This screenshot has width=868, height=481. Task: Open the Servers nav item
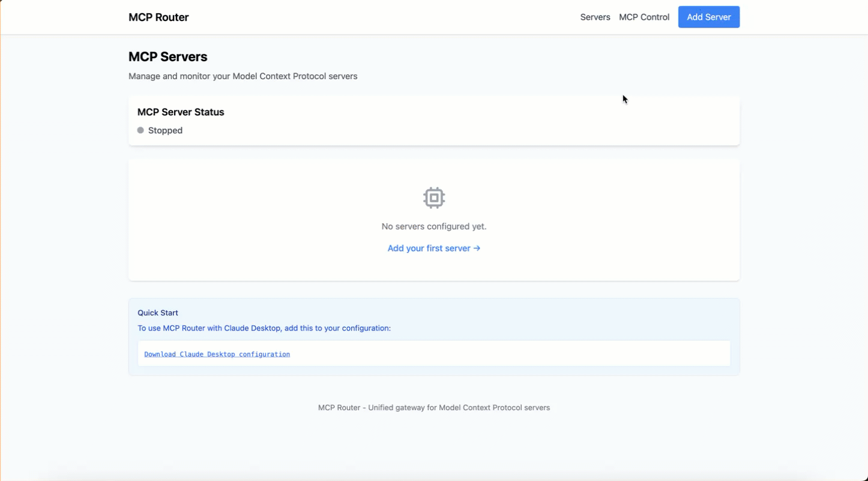pos(595,17)
